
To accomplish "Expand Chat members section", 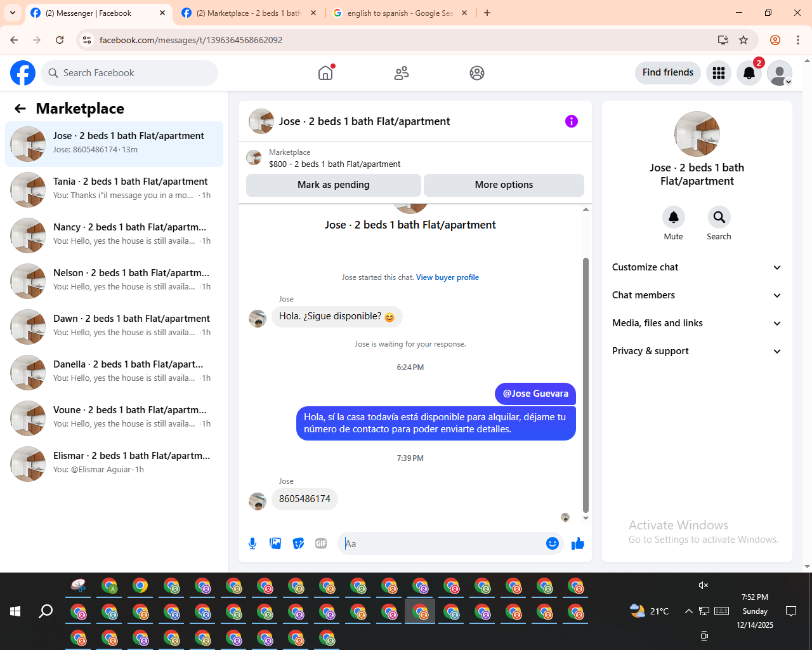I will [x=697, y=295].
